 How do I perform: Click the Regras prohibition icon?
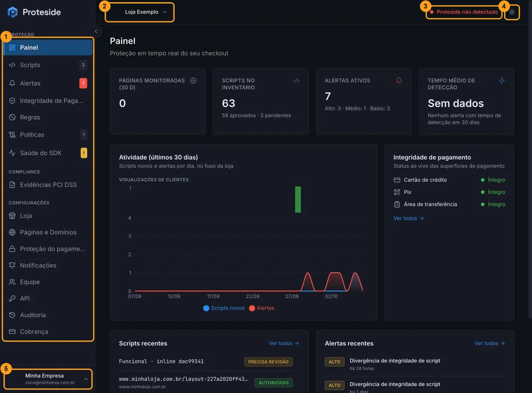tap(12, 117)
